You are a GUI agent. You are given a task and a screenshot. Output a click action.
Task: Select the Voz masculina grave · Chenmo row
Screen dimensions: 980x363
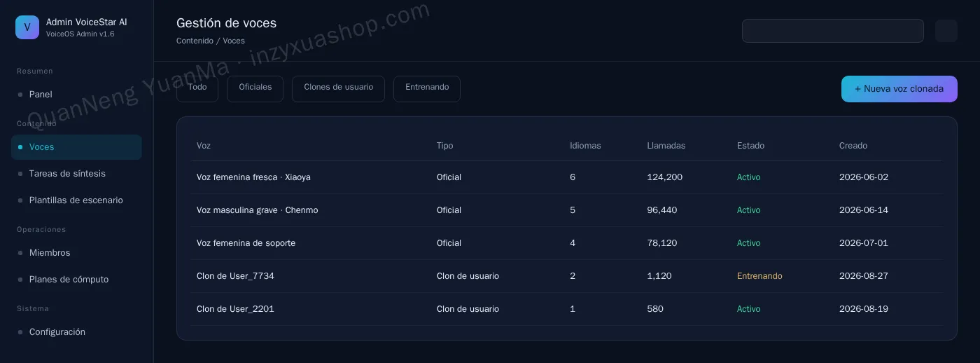tap(566, 210)
